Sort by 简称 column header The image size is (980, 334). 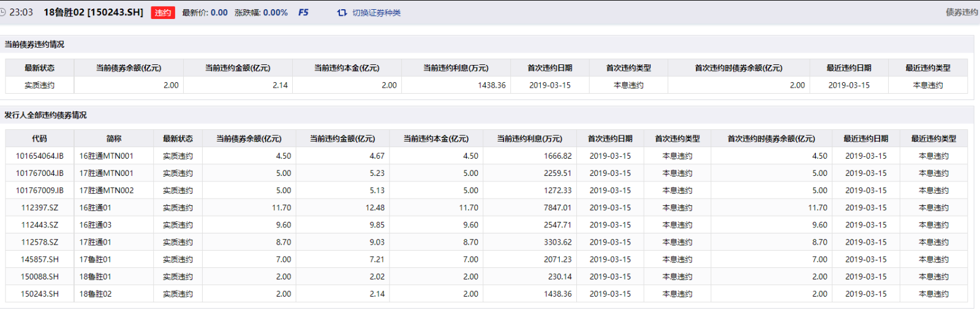114,139
